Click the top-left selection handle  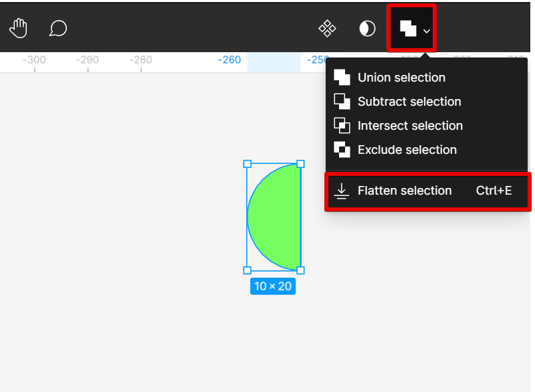pyautogui.click(x=247, y=164)
